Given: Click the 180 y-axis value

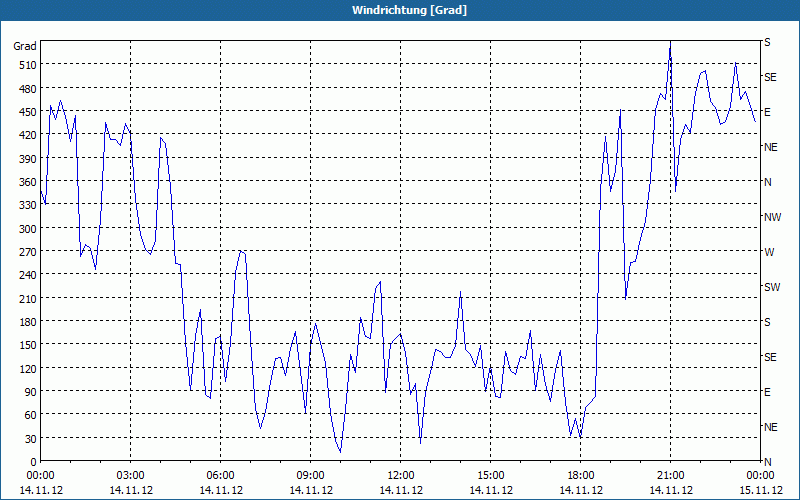Looking at the screenshot, I should click(28, 321).
